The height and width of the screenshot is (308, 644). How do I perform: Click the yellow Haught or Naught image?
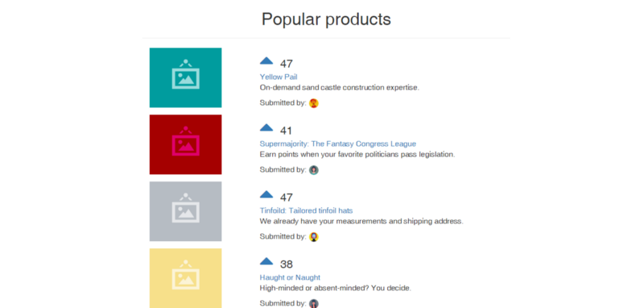(186, 278)
